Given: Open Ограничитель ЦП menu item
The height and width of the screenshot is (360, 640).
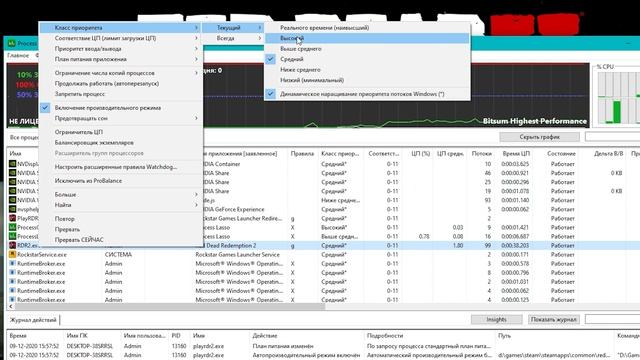Looking at the screenshot, I should 121,132.
